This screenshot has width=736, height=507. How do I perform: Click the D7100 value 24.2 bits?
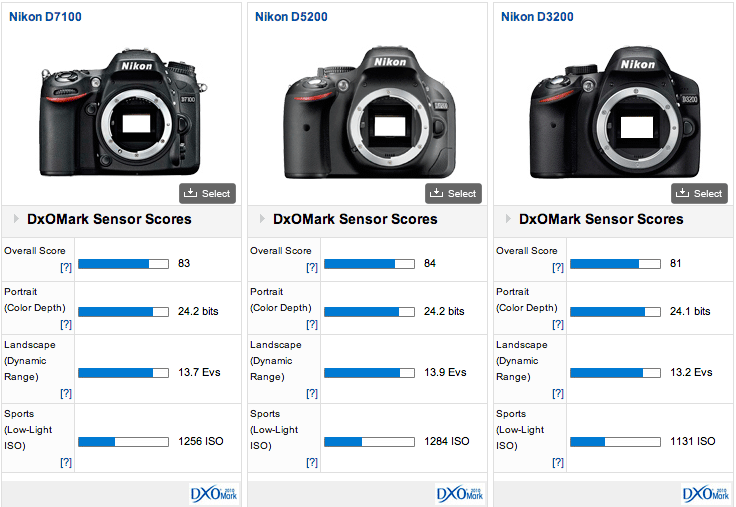198,311
